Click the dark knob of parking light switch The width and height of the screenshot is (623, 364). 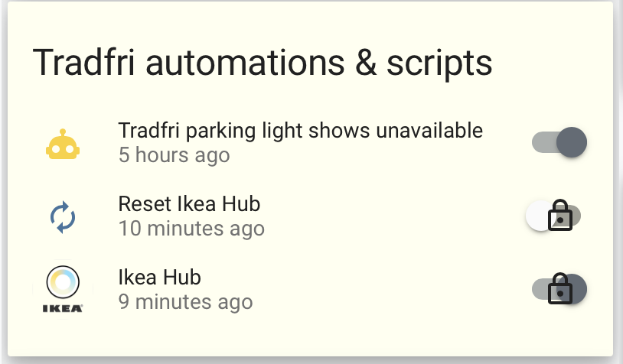[x=572, y=142]
